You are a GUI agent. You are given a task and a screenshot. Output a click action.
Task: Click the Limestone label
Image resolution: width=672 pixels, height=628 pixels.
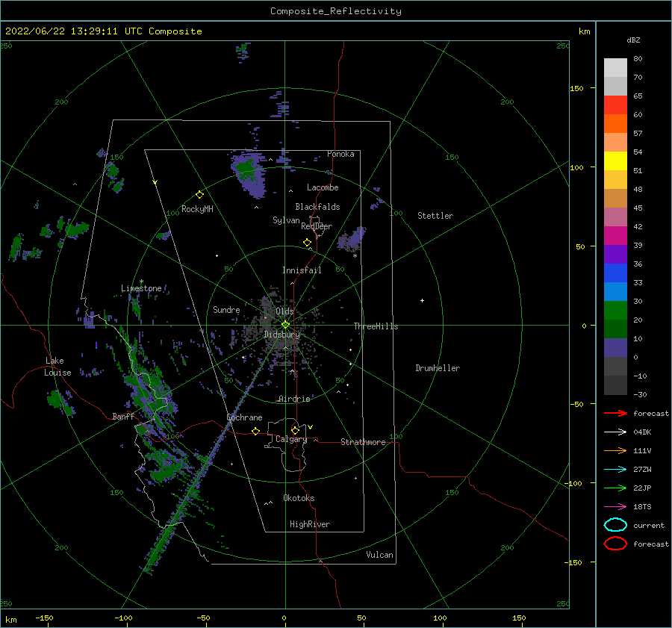pyautogui.click(x=141, y=288)
